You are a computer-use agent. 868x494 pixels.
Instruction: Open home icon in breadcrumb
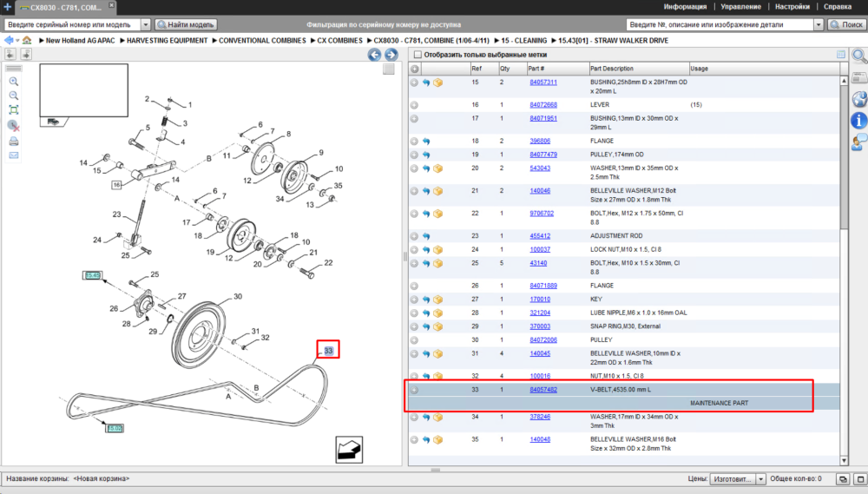click(x=27, y=41)
